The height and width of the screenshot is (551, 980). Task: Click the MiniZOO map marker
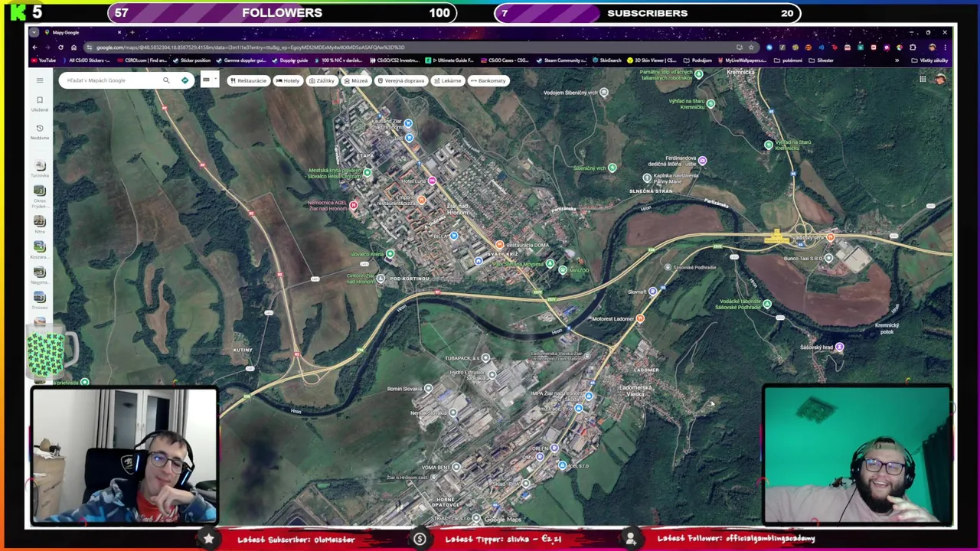563,270
